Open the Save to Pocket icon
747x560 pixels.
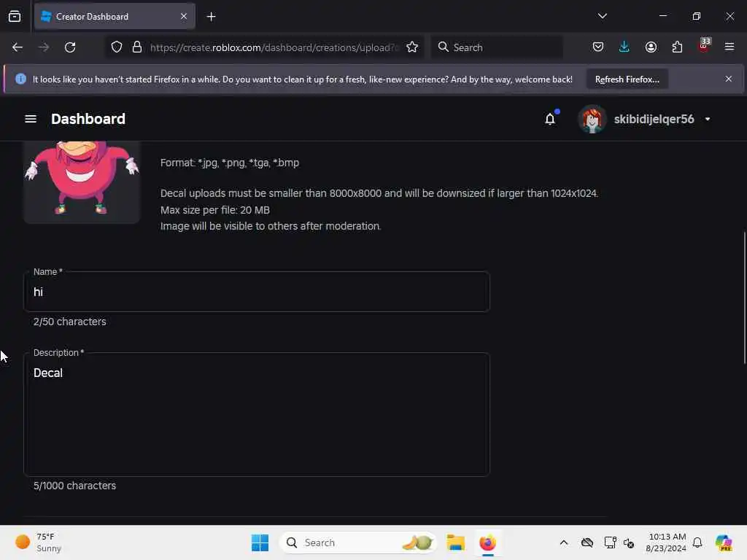[598, 47]
